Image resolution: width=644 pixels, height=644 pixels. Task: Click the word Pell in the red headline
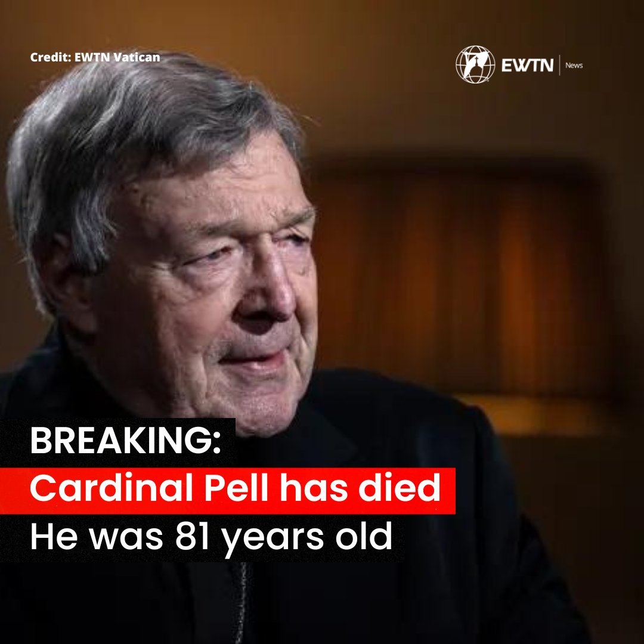point(236,488)
